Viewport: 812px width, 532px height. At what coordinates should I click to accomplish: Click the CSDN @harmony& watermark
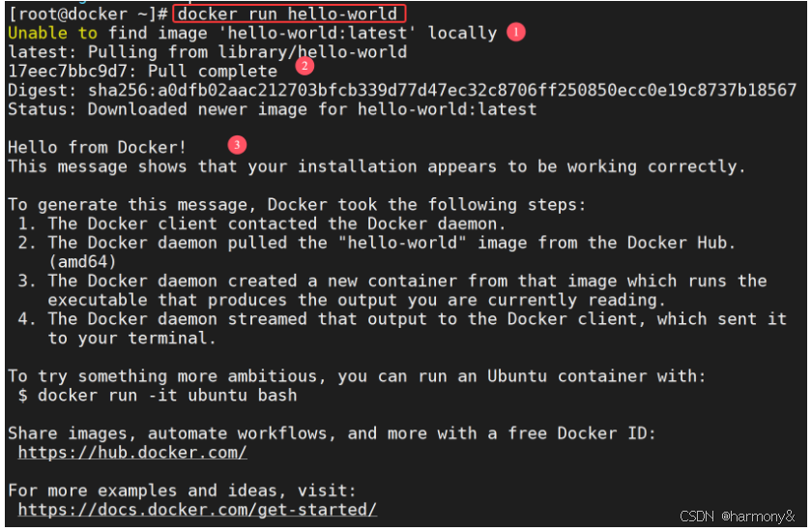coord(737,517)
